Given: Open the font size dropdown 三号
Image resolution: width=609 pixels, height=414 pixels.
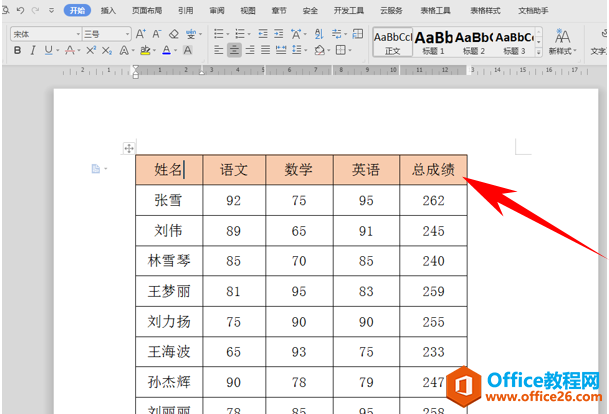Looking at the screenshot, I should pyautogui.click(x=107, y=33).
